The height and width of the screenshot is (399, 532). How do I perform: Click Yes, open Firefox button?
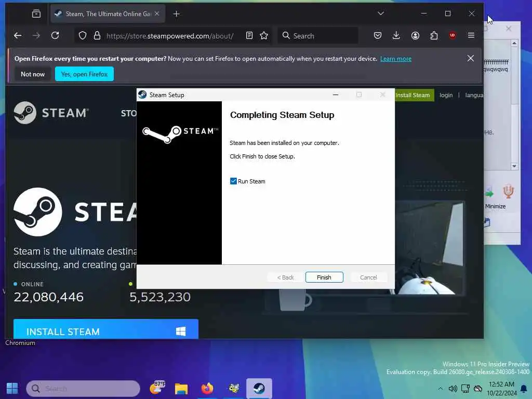pos(85,74)
